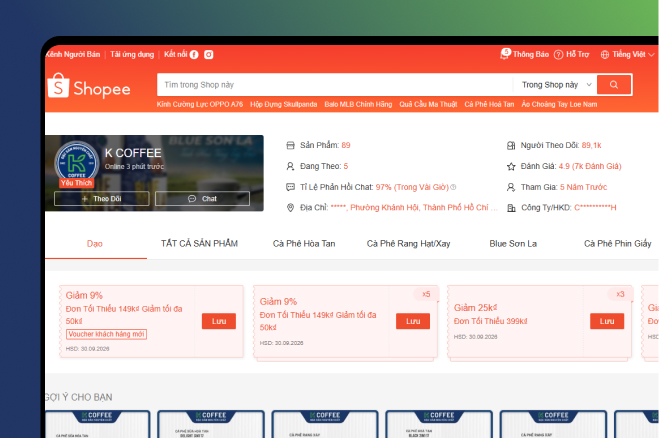Image resolution: width=659 pixels, height=438 pixels.
Task: Open the Blue Sơn La tab
Action: 513,244
